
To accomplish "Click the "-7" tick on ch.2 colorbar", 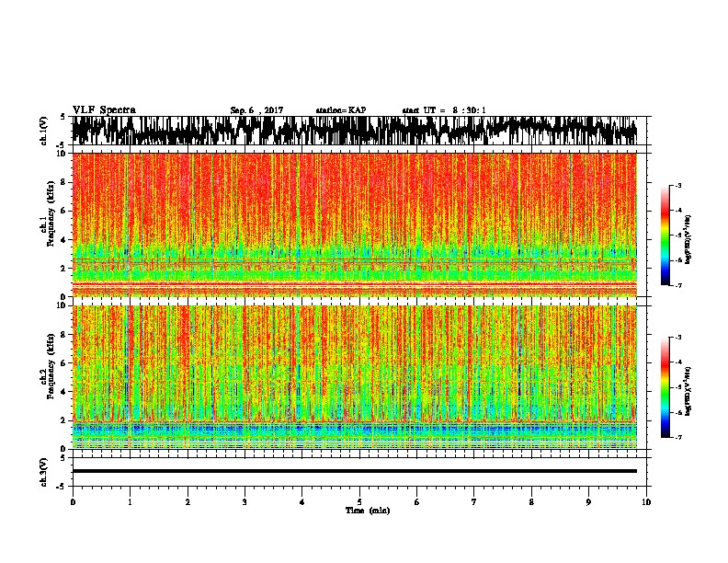I will (677, 437).
